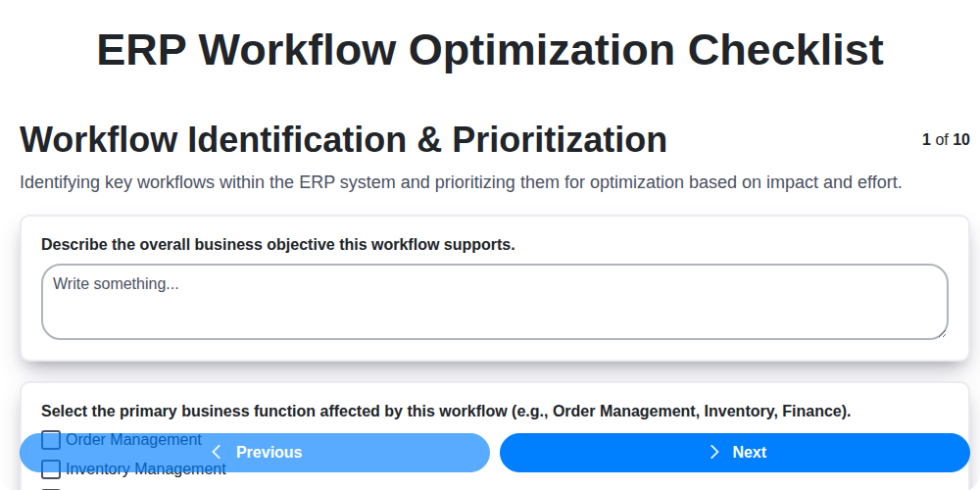
Task: Click the Order Management label text
Action: (133, 440)
